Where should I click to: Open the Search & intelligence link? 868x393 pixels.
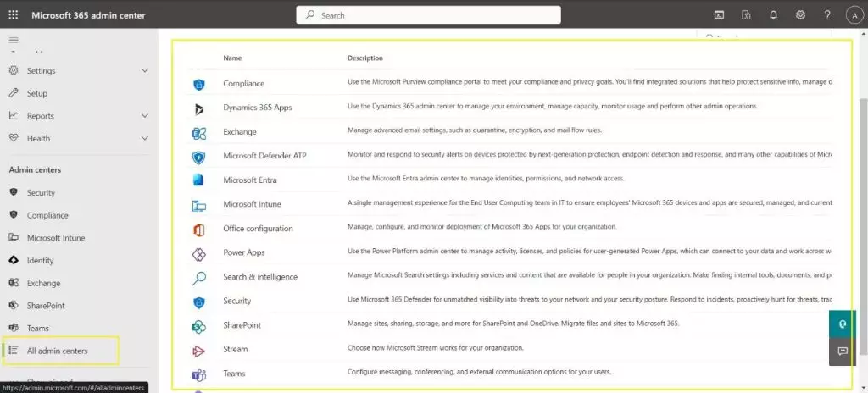260,277
